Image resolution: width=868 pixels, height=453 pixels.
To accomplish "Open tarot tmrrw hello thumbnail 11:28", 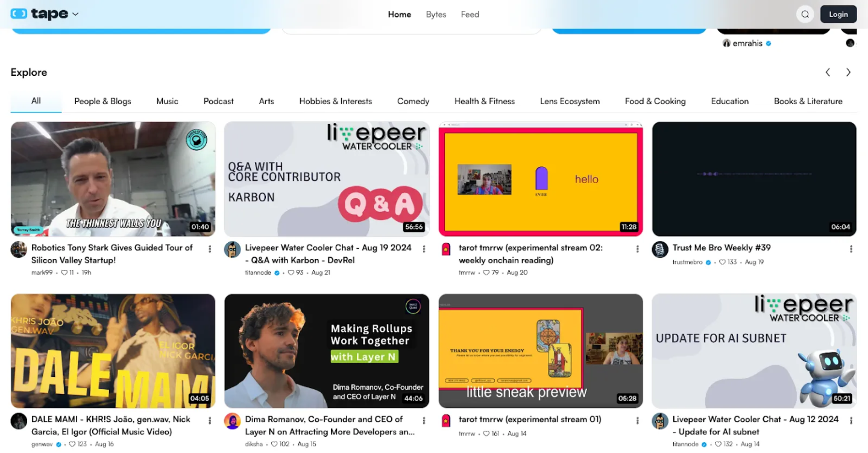I will (x=541, y=179).
